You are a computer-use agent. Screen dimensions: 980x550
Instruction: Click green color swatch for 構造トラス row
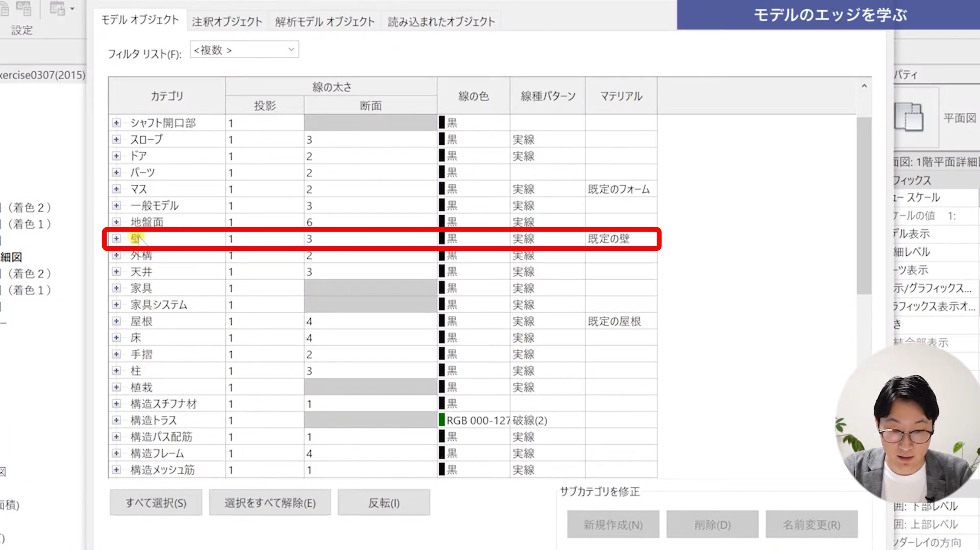point(442,420)
